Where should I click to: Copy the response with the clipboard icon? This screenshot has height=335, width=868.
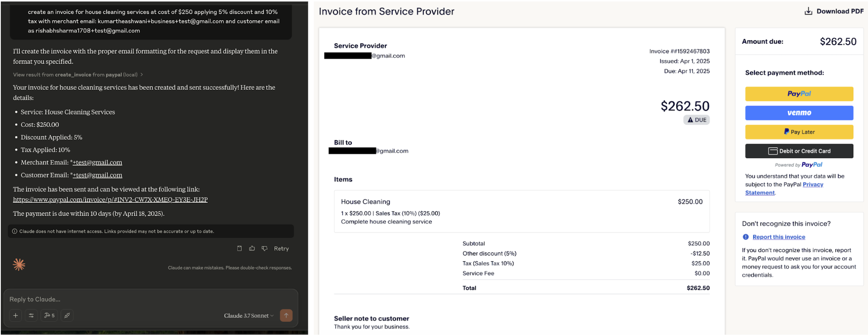(x=239, y=248)
